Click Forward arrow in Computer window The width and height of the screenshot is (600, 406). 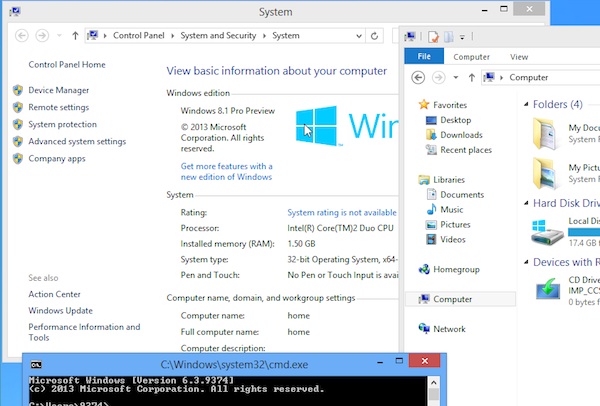pos(439,78)
